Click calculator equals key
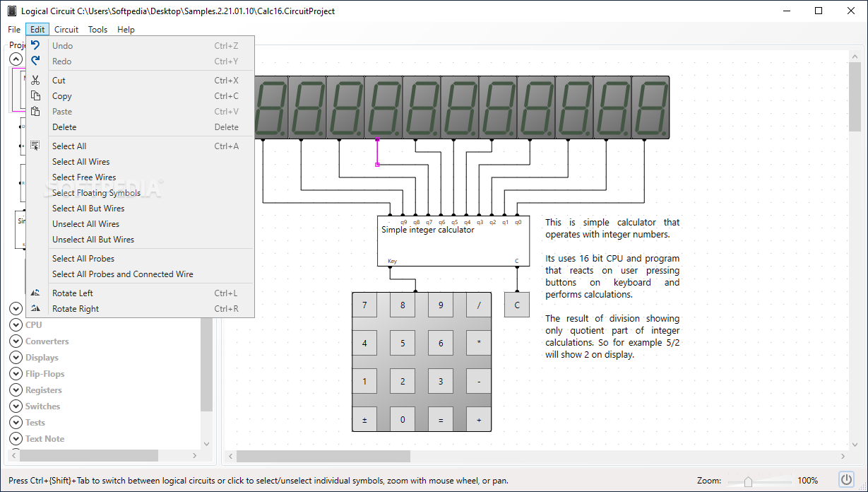Viewport: 868px width, 492px height. pyautogui.click(x=441, y=420)
